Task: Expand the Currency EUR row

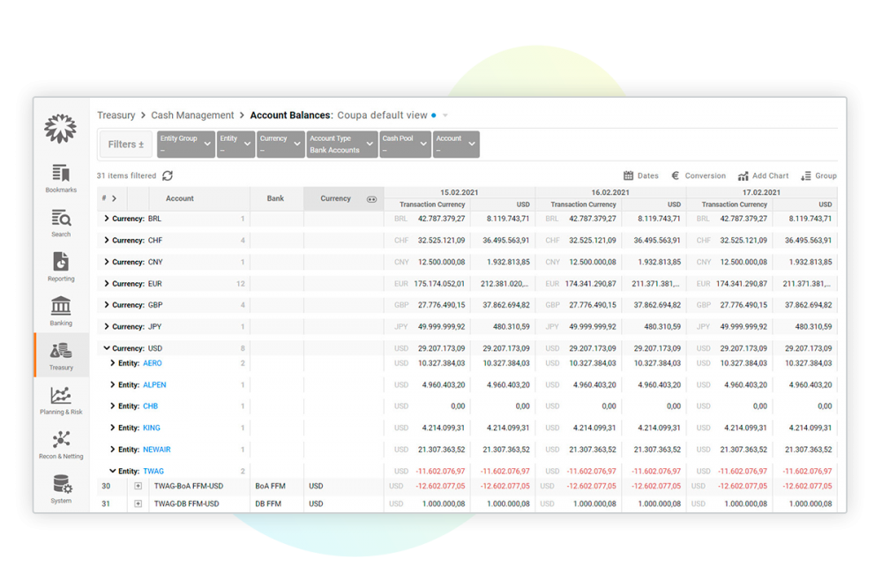Action: coord(105,283)
